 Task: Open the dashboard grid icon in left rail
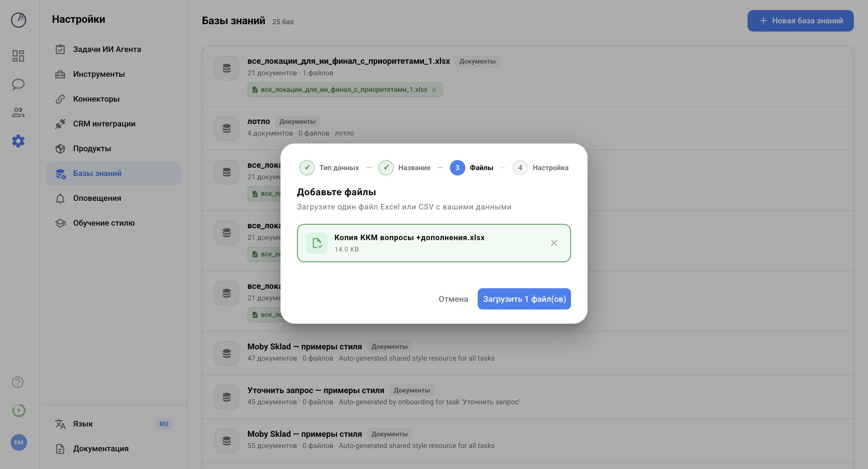(18, 56)
